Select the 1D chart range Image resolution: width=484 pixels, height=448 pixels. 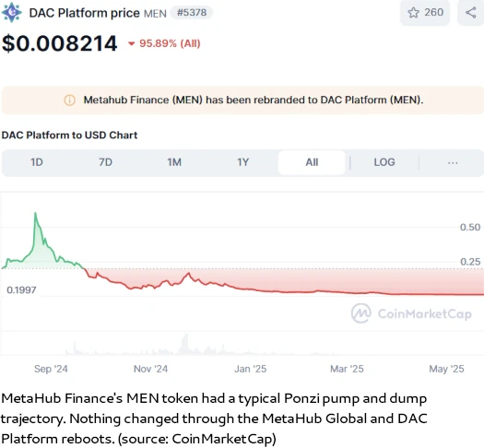[37, 162]
